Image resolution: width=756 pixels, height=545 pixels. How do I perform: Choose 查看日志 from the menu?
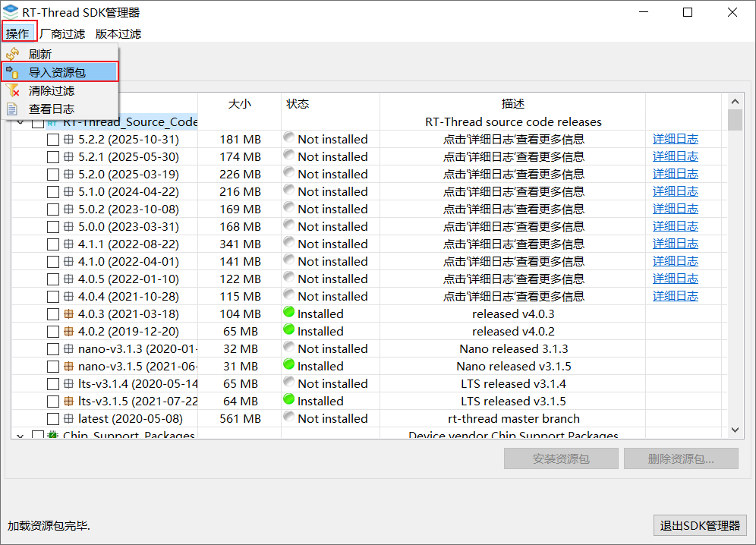(60, 109)
